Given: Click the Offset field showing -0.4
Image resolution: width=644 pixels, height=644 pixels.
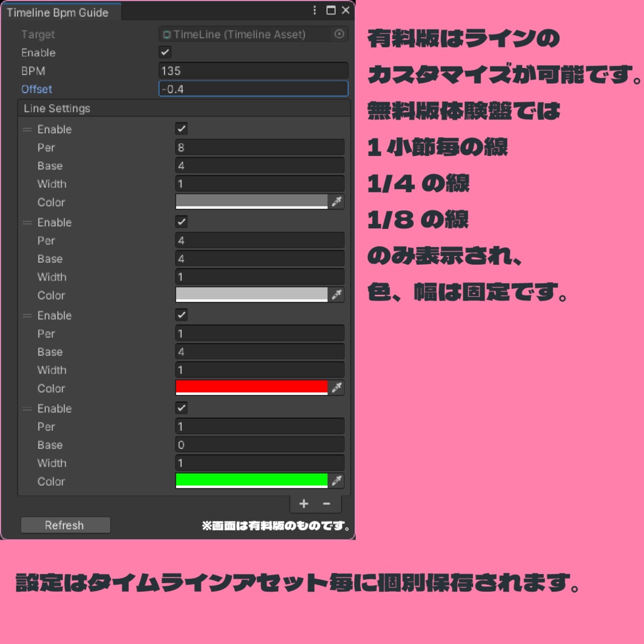Looking at the screenshot, I should click(253, 89).
